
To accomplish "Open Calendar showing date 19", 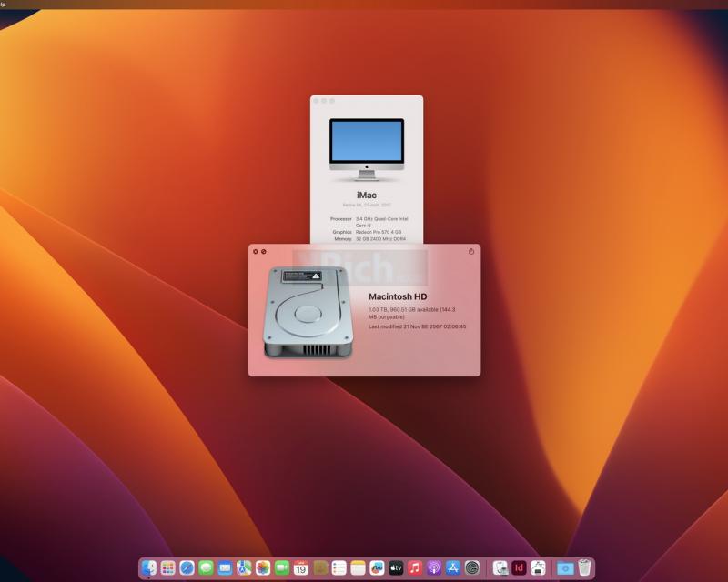I will click(x=301, y=567).
